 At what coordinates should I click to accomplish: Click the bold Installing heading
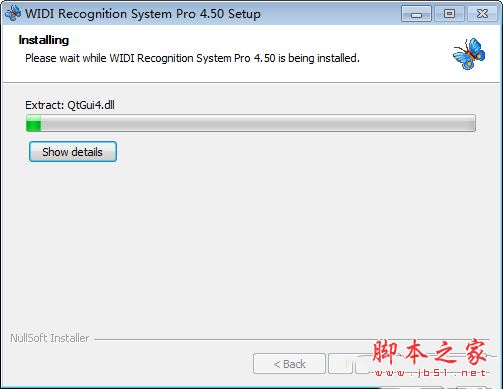click(x=44, y=40)
